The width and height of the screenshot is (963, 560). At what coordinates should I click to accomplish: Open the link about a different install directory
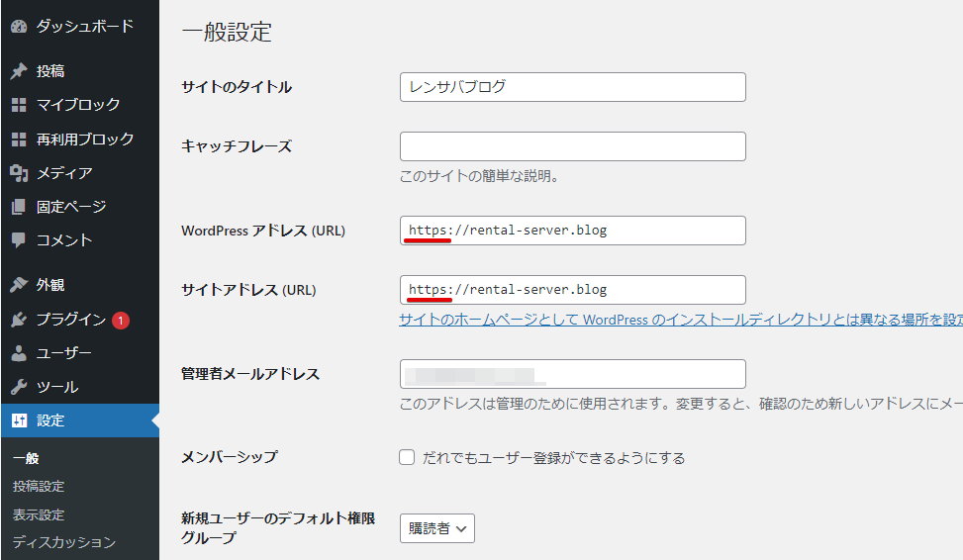tap(681, 320)
